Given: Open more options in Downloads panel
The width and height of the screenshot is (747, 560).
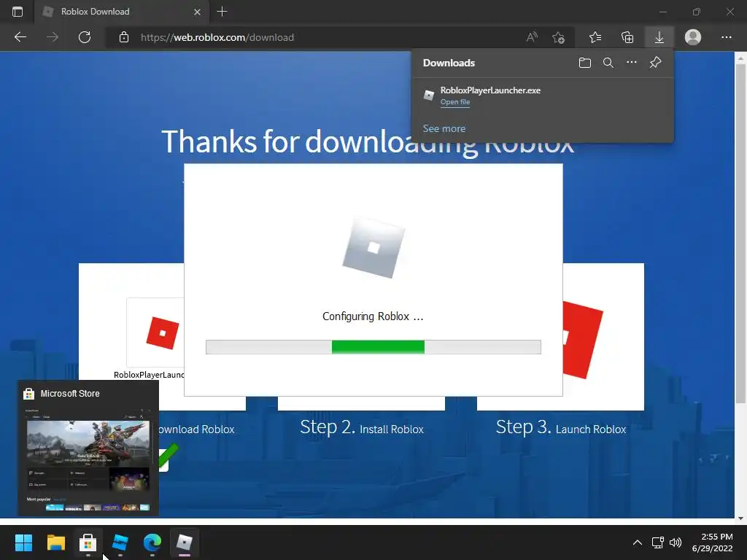Looking at the screenshot, I should tap(632, 63).
